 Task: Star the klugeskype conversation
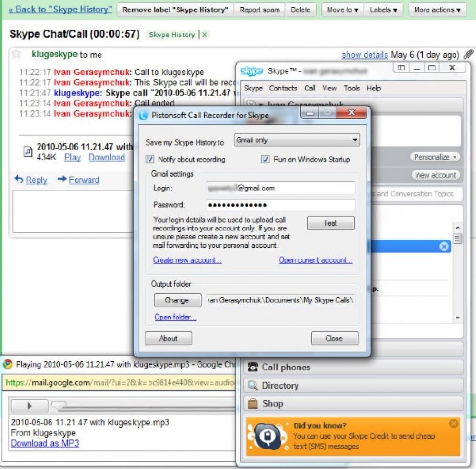16,54
